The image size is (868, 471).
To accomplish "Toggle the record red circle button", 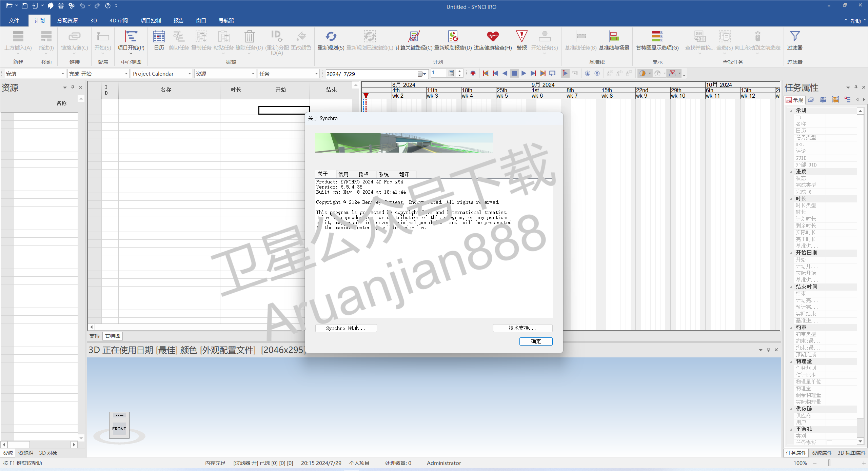I will 473,73.
